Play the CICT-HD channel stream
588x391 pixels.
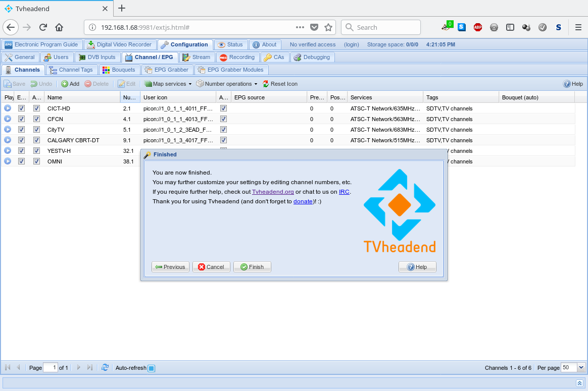click(8, 108)
